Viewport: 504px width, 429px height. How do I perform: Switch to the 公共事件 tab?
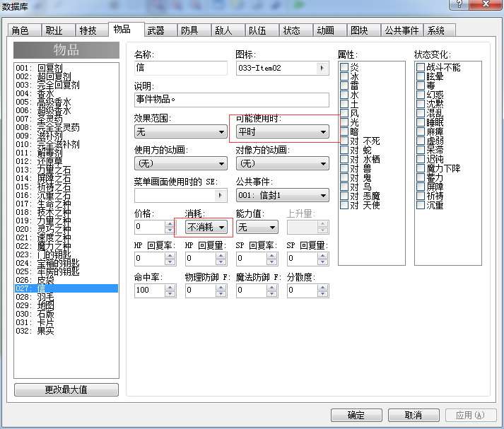(402, 30)
